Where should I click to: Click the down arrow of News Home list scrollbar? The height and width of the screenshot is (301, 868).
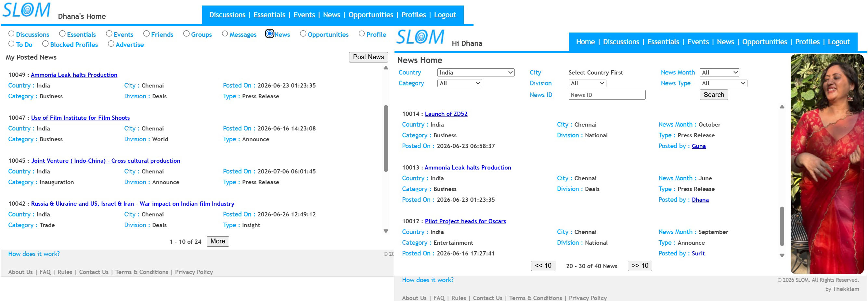[782, 255]
